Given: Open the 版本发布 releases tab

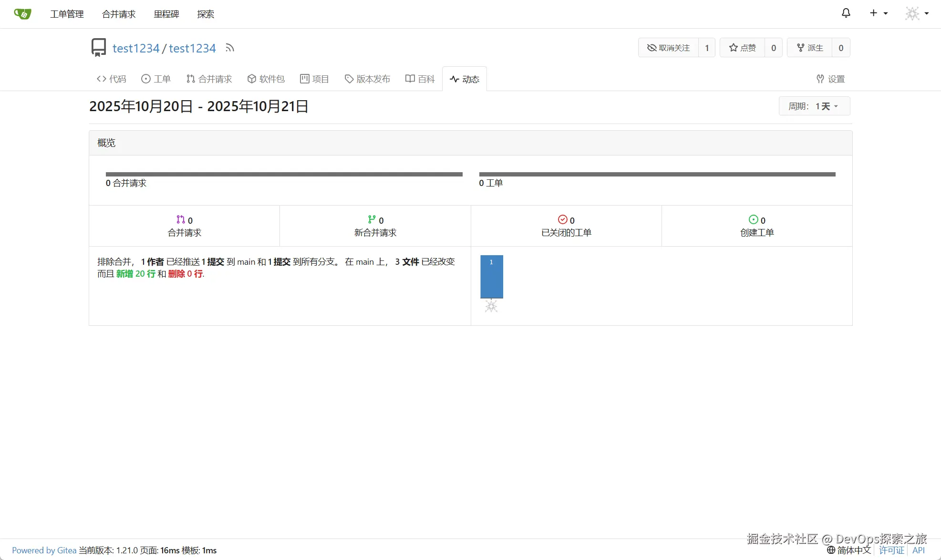Looking at the screenshot, I should point(367,79).
